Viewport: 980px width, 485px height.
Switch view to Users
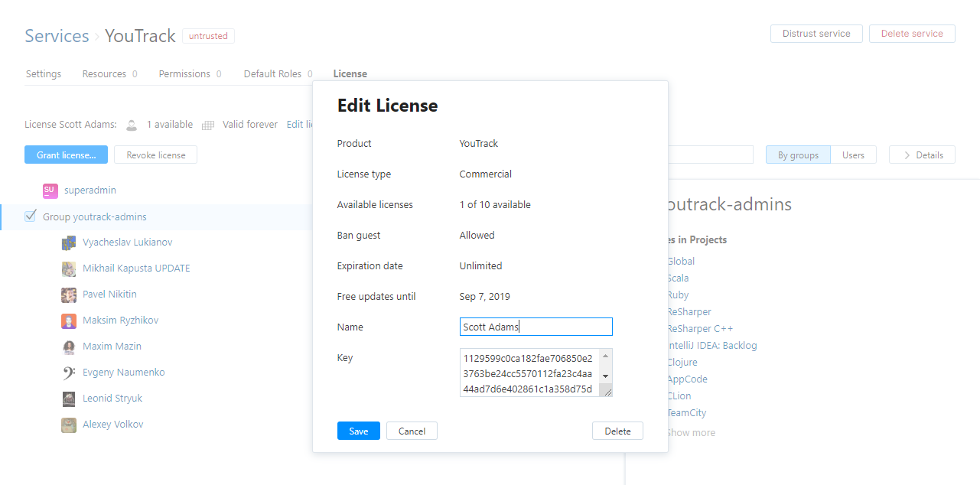853,155
